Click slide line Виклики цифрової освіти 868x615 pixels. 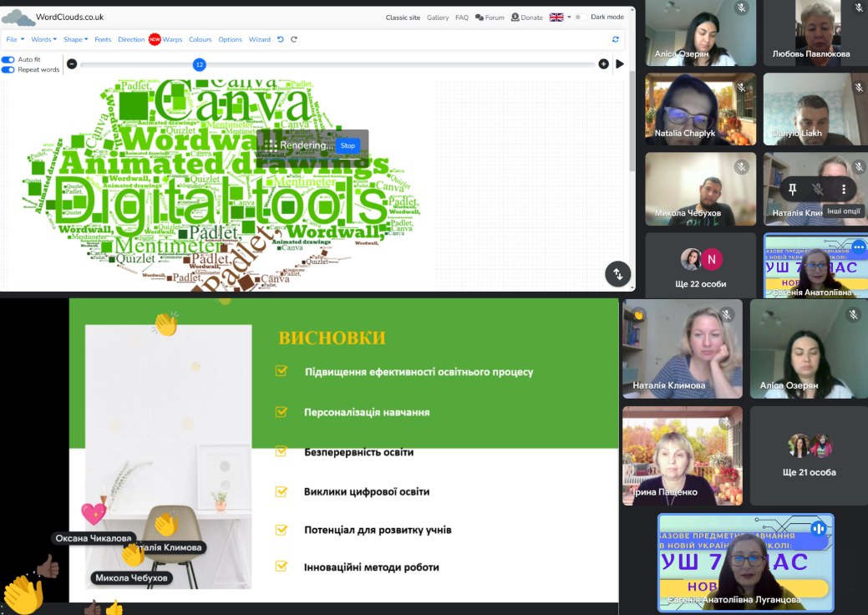click(367, 491)
